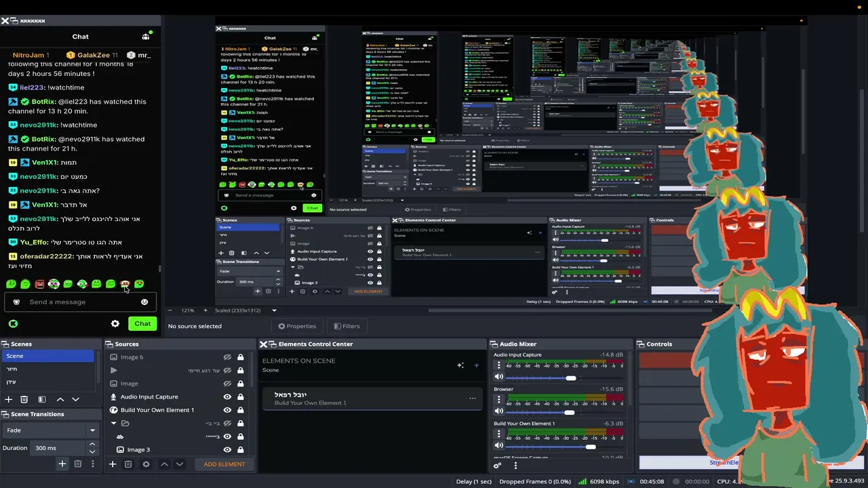Open יובל רפאל element card
Viewport: 868px width, 488px height.
(x=372, y=399)
